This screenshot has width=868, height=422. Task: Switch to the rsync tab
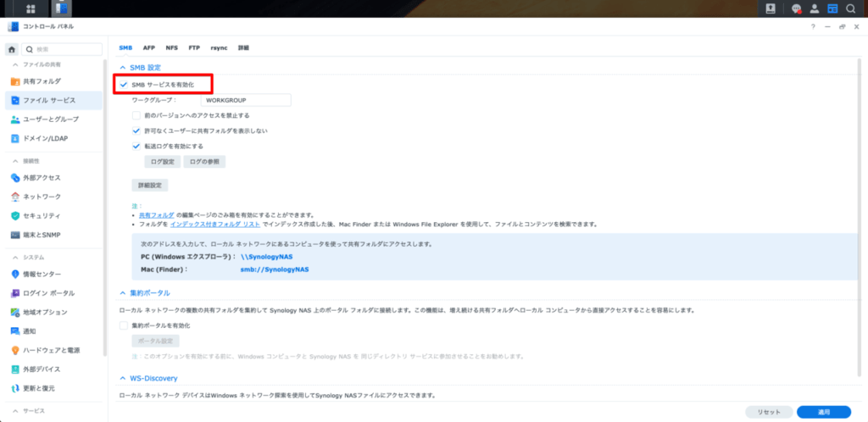(219, 48)
